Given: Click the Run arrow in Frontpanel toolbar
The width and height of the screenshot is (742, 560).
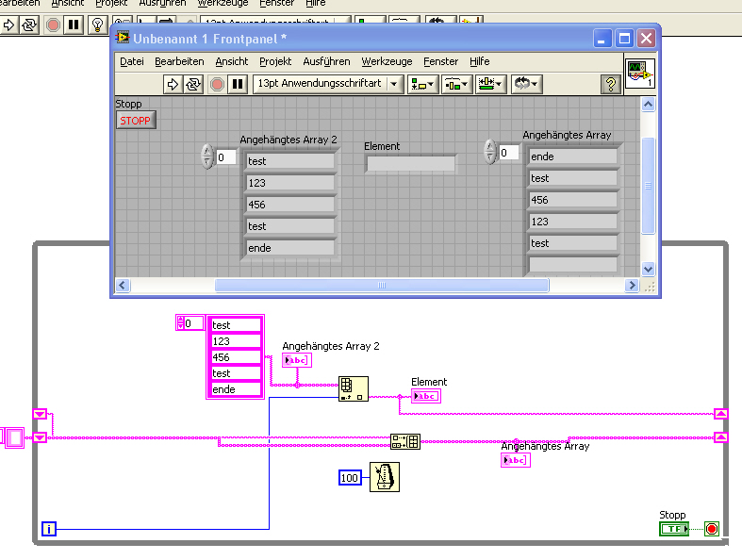Looking at the screenshot, I should [173, 84].
